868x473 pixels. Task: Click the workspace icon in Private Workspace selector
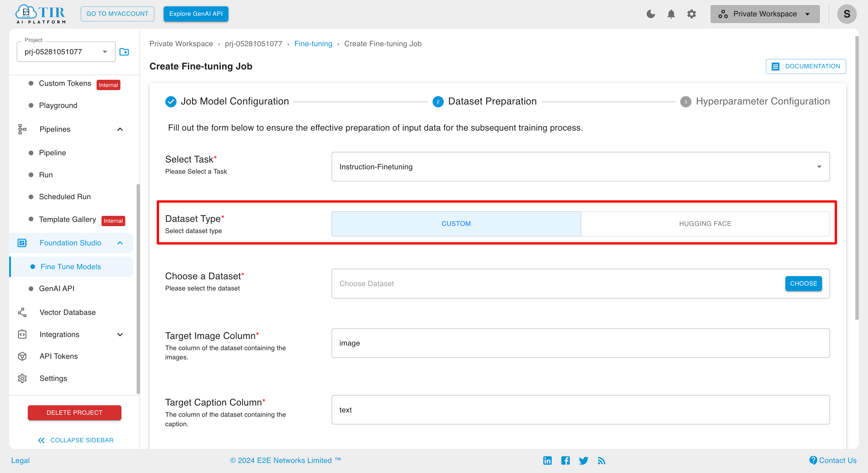pos(723,14)
